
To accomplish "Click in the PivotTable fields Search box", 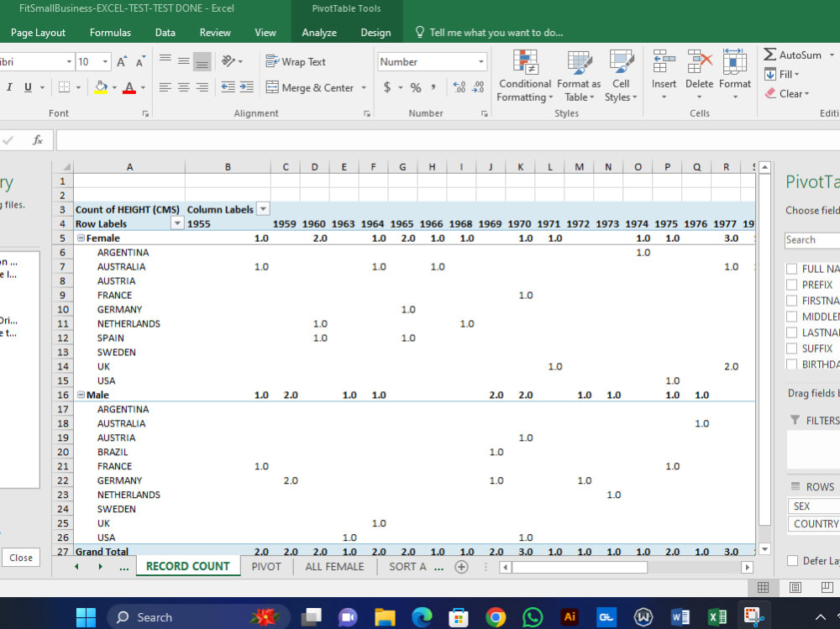I will click(x=812, y=240).
